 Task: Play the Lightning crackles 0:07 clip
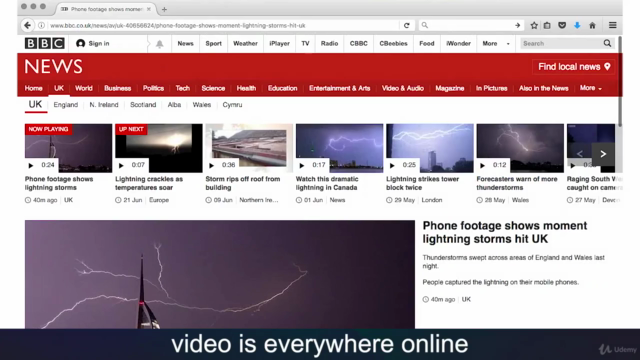159,148
